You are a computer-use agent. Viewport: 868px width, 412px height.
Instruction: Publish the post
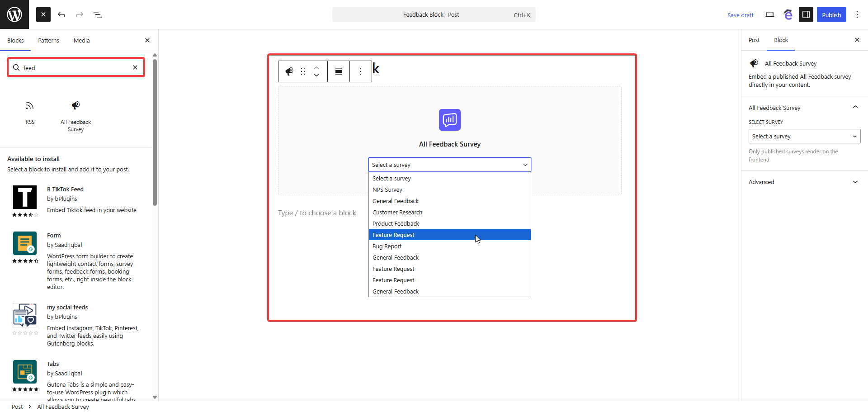coord(831,14)
